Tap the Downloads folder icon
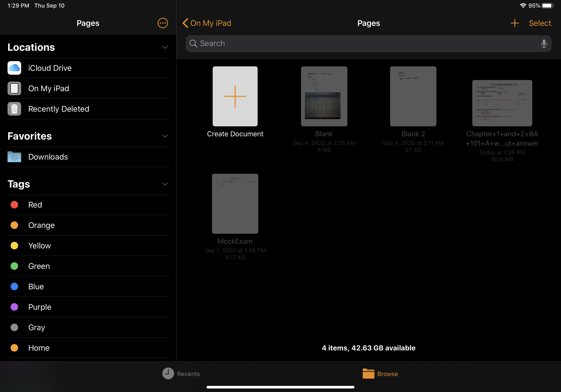 [14, 157]
